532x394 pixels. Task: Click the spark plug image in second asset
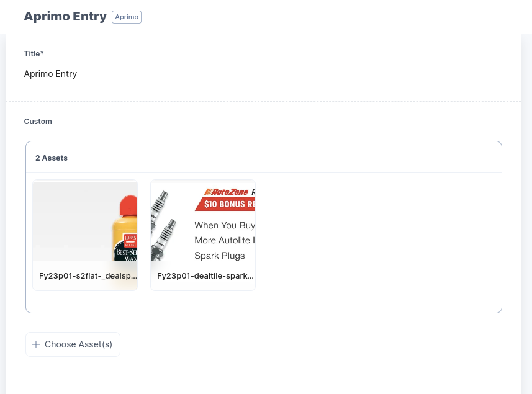[163, 225]
